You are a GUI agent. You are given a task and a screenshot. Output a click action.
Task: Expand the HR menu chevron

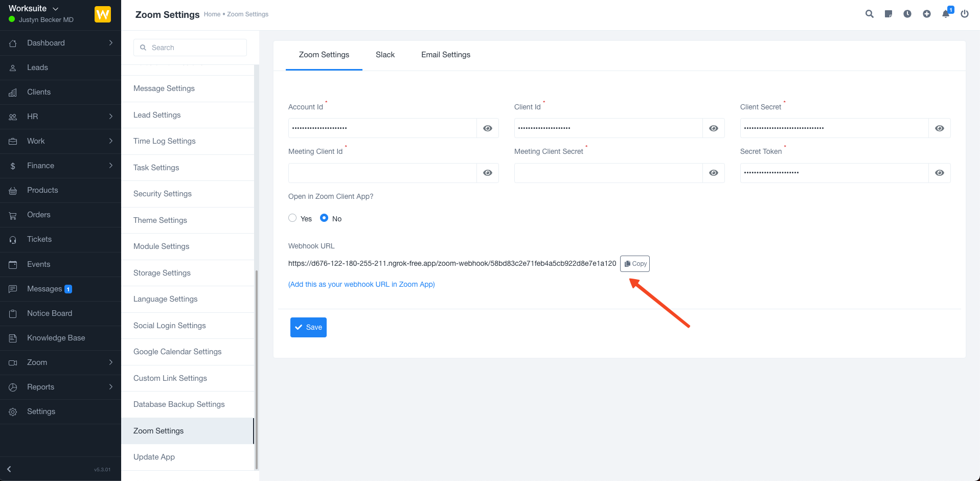point(110,117)
